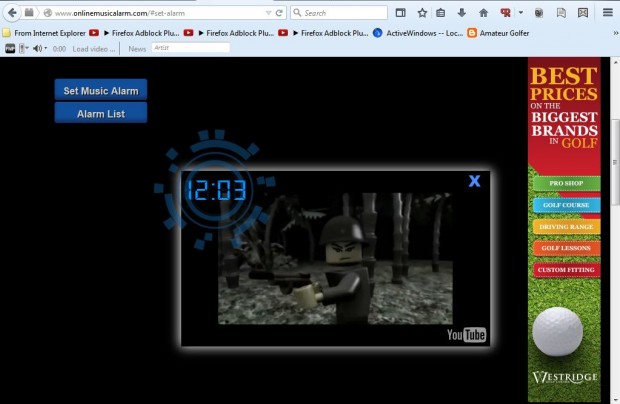
Task: Click GOLF COURSE in the golf ad
Action: (566, 205)
